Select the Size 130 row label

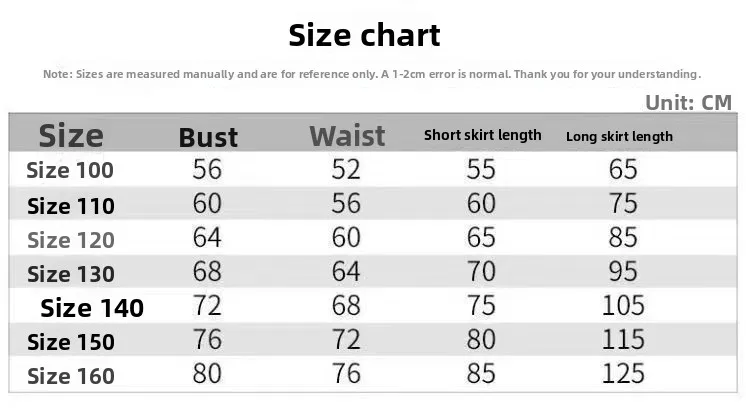pos(71,274)
